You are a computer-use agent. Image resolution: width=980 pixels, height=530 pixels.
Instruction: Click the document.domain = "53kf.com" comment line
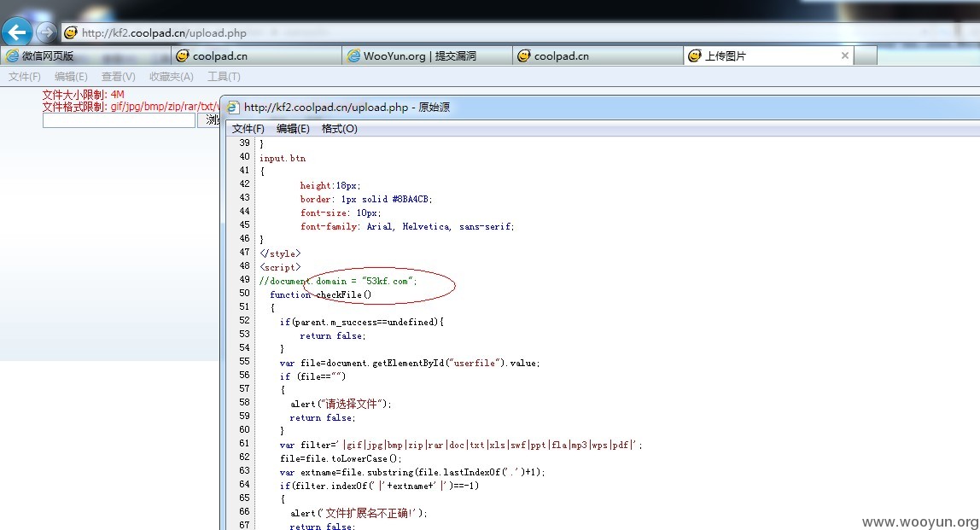pyautogui.click(x=338, y=281)
